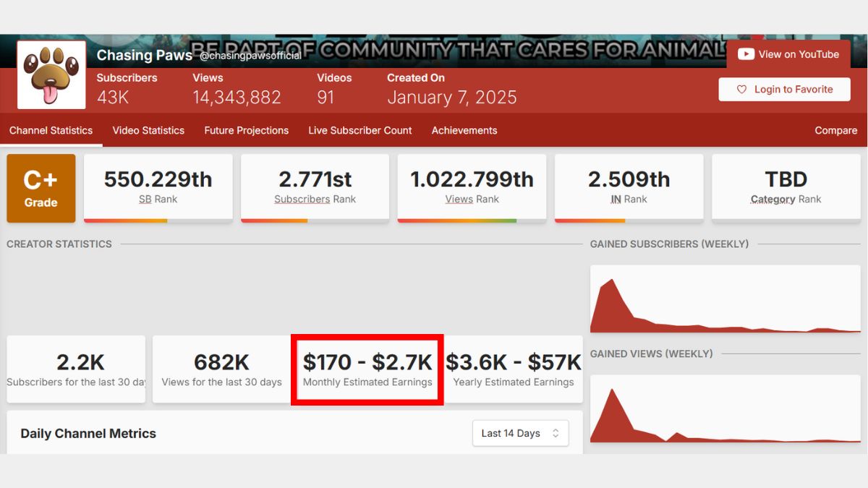The image size is (868, 488).
Task: Click the Compare link in the navigation bar
Action: pos(836,131)
